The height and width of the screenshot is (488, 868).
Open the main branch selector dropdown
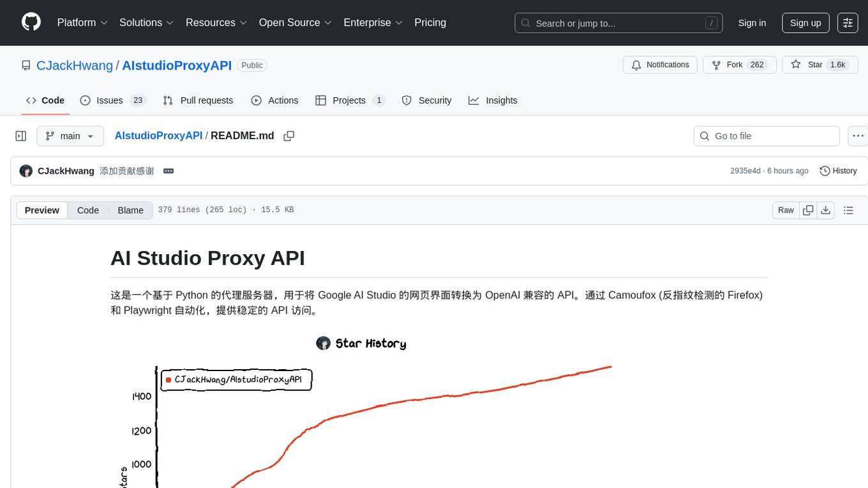(x=70, y=136)
